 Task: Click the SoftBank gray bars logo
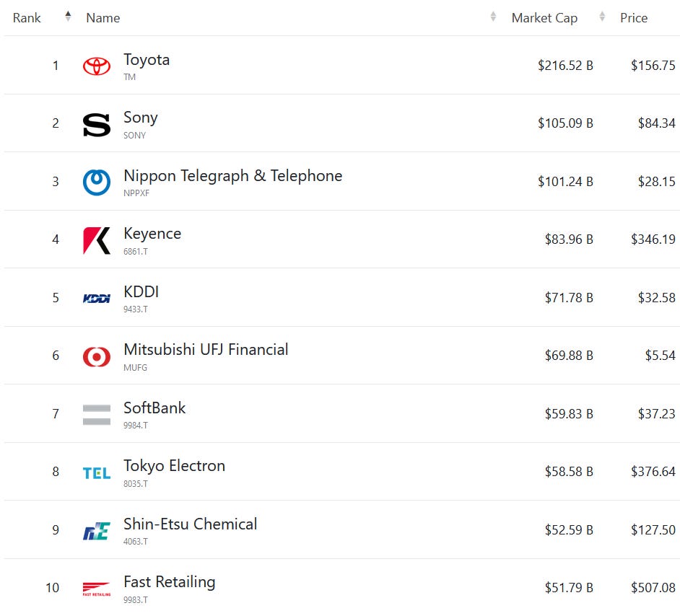click(x=96, y=415)
